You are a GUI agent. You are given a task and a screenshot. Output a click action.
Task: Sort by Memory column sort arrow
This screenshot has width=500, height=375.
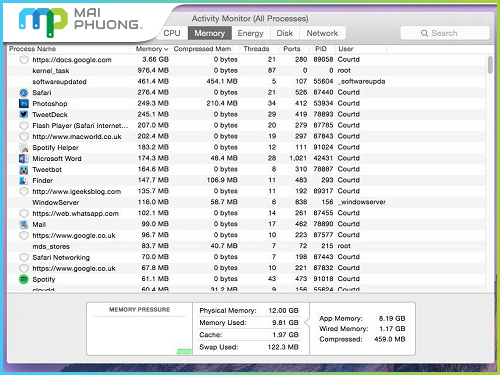coord(166,49)
